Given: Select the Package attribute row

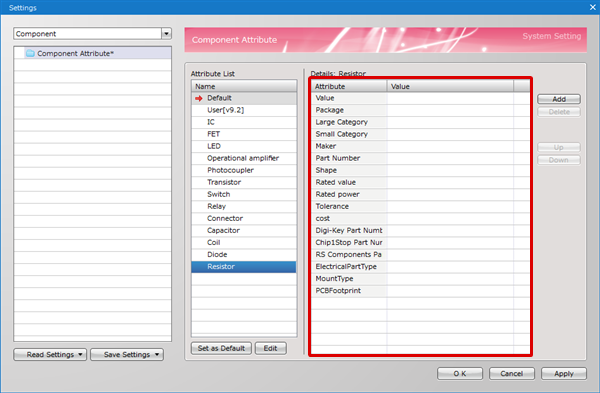Looking at the screenshot, I should (420, 110).
